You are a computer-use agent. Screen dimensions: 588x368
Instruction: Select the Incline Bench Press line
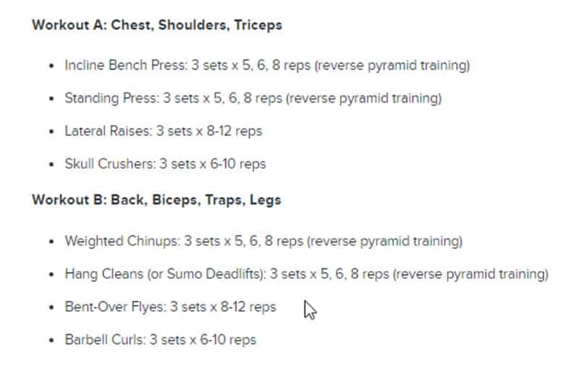point(267,65)
